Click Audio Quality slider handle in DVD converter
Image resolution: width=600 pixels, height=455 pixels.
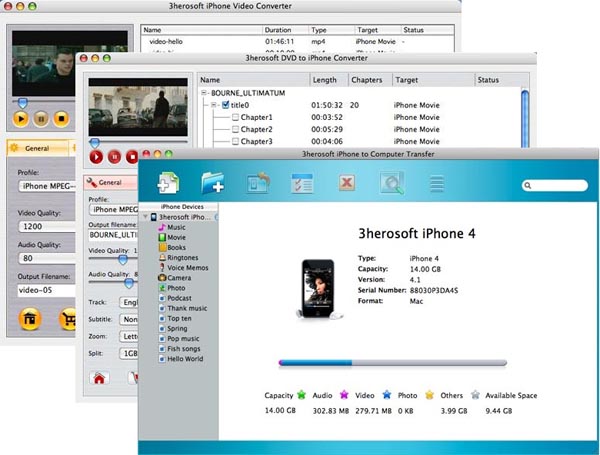129,284
